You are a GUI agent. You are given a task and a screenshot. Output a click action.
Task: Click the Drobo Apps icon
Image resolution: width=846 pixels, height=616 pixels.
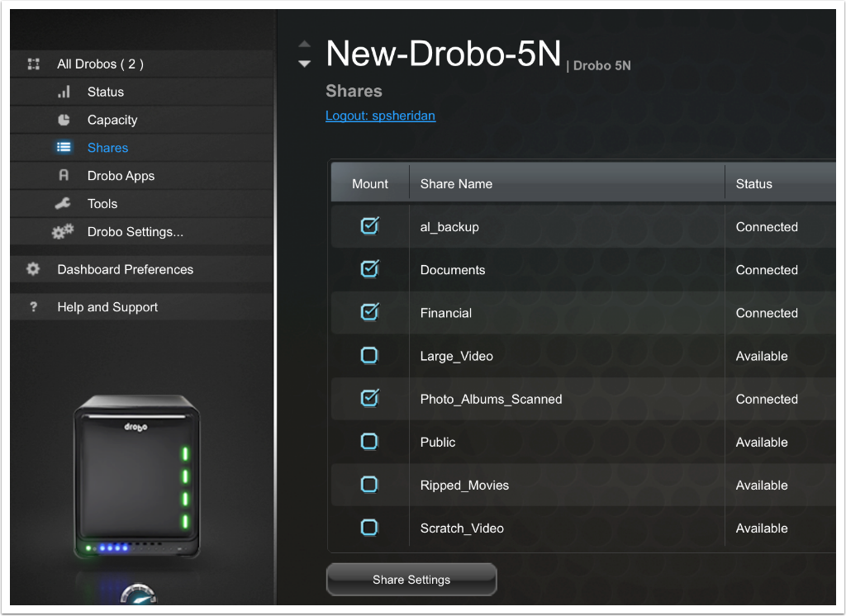64,176
